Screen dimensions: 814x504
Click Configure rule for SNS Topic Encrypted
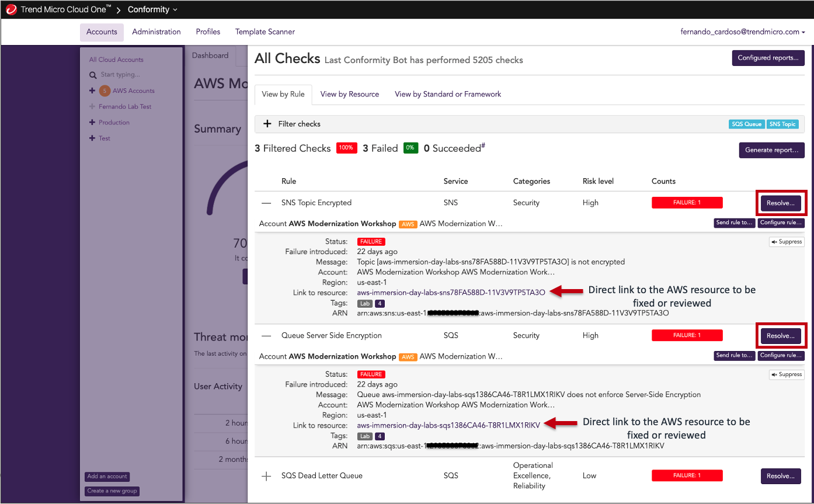pyautogui.click(x=781, y=223)
